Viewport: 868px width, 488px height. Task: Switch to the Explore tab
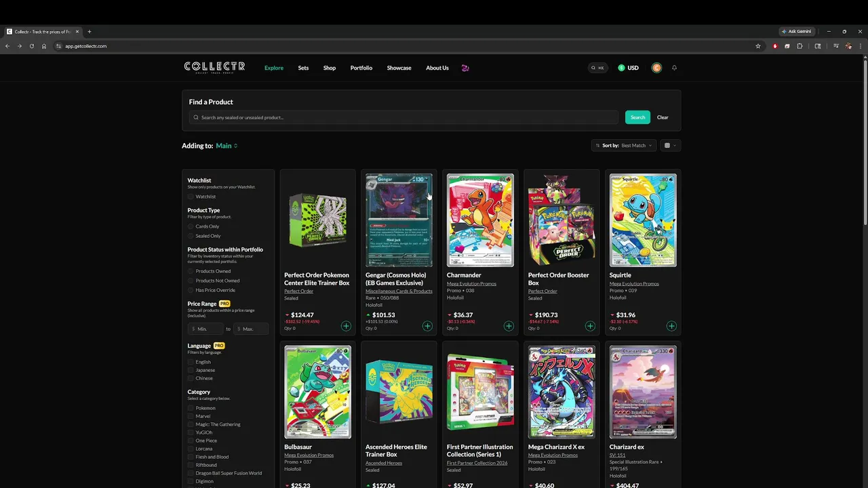tap(274, 68)
